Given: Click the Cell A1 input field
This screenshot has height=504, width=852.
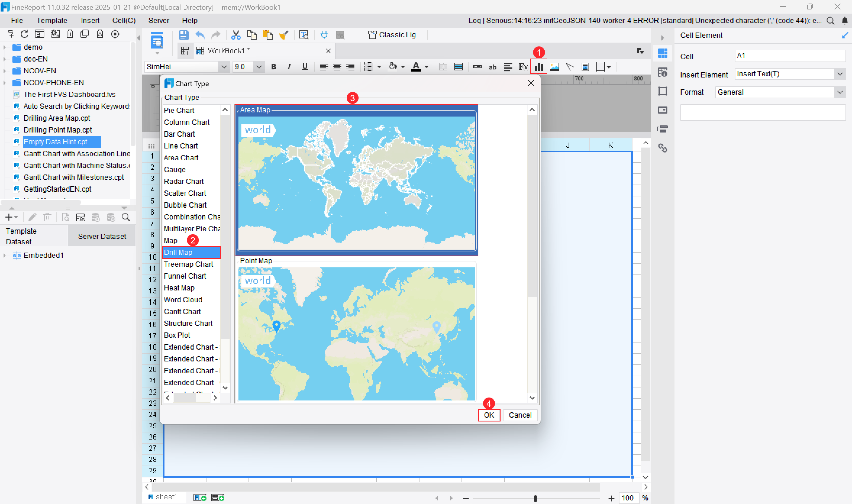Looking at the screenshot, I should coord(790,56).
